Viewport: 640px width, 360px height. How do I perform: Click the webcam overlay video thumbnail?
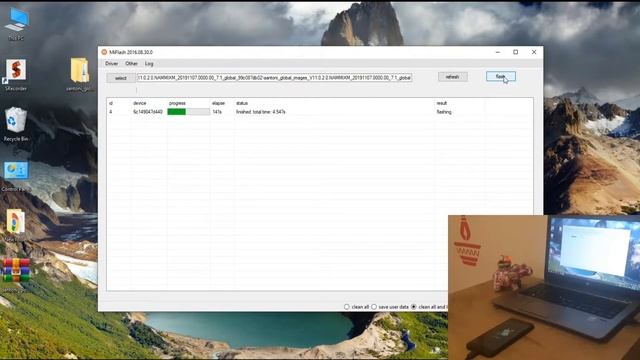click(x=544, y=287)
